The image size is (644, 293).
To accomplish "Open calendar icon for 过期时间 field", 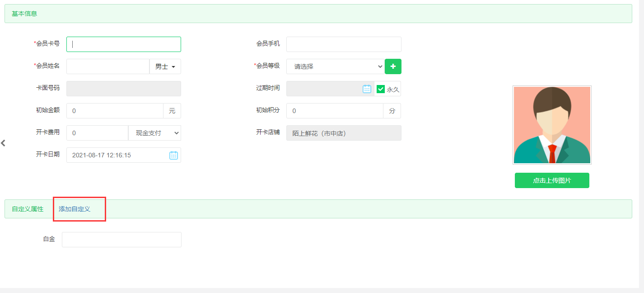I will (367, 89).
